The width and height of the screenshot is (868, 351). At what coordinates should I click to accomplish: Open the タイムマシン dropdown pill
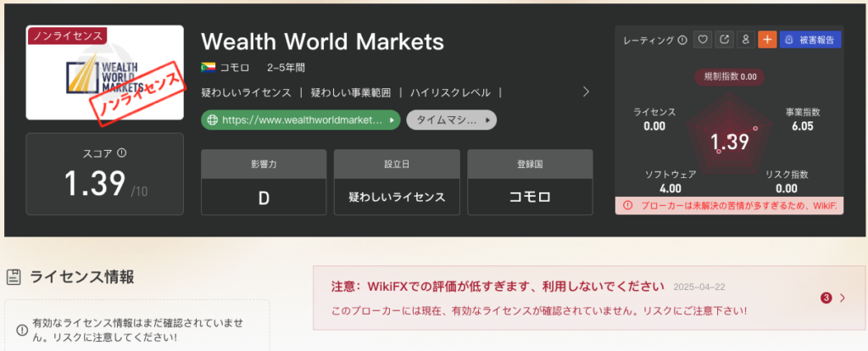click(451, 120)
